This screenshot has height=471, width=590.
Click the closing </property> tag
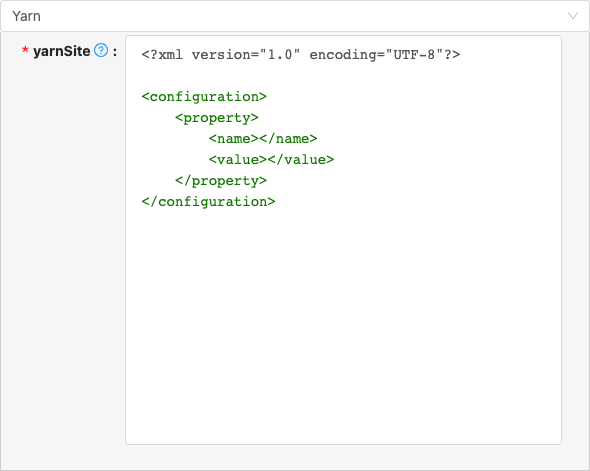[x=221, y=181]
